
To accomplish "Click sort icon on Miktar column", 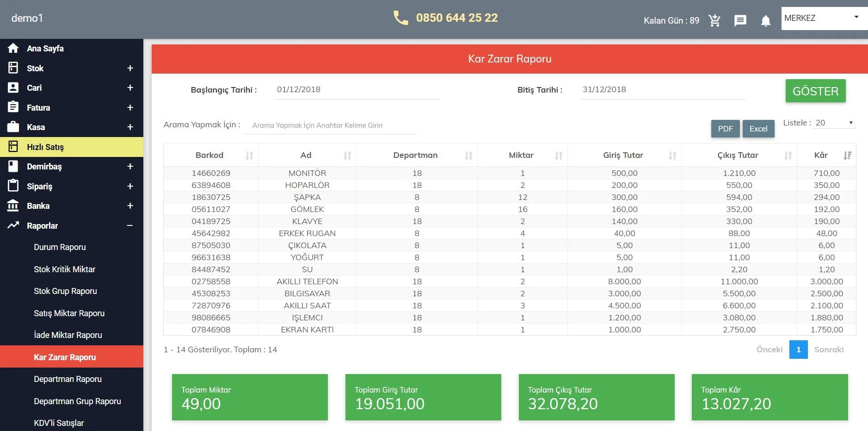I will (x=559, y=156).
